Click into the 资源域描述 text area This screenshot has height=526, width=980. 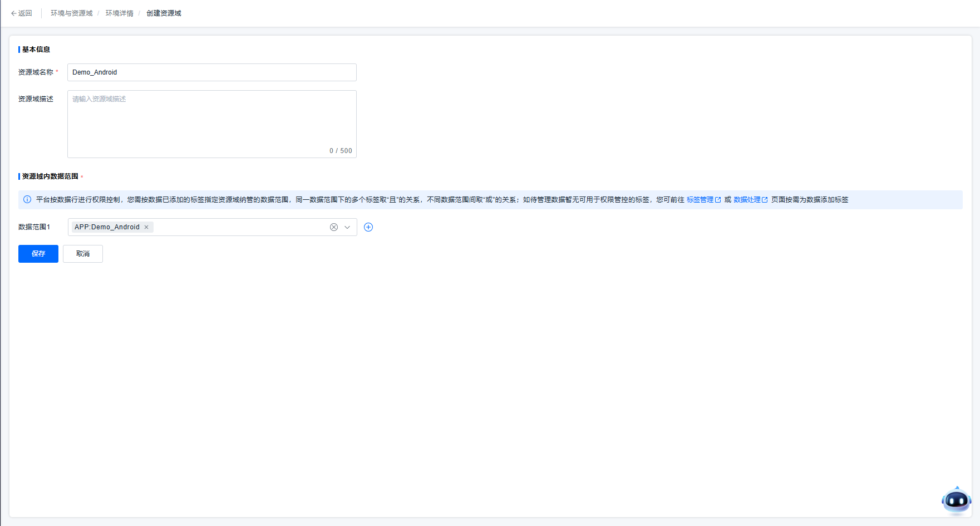click(x=211, y=124)
